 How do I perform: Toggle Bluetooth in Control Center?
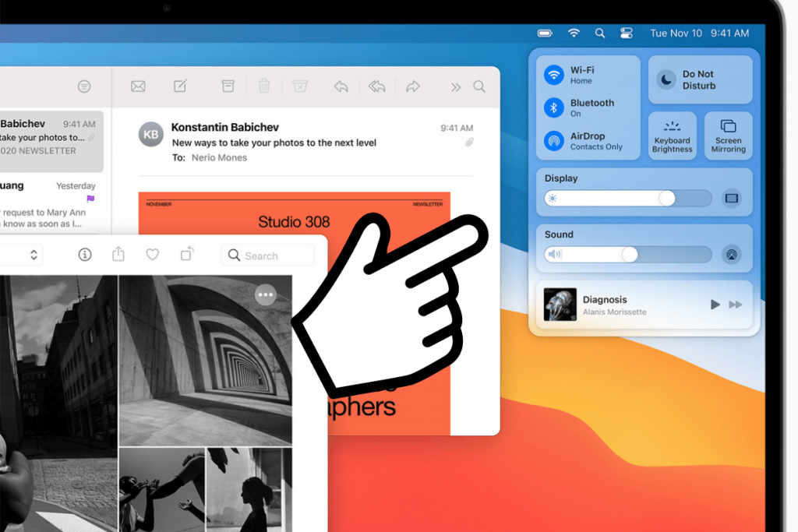point(554,107)
